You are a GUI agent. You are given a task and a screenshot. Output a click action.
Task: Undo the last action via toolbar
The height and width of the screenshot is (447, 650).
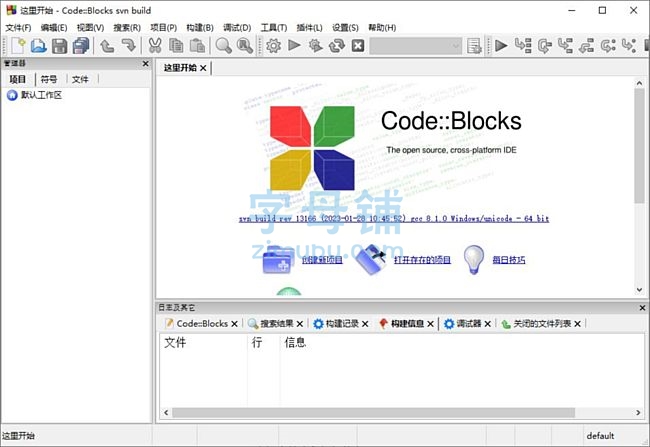[x=107, y=46]
